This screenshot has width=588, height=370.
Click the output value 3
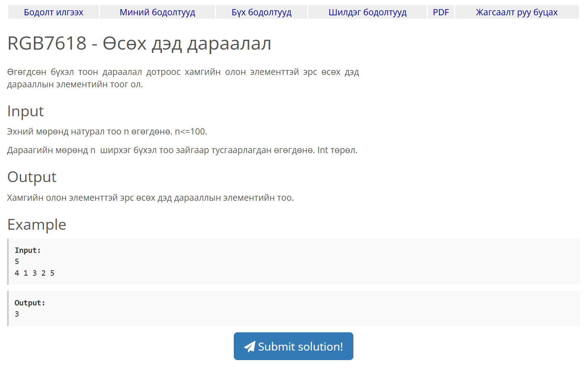(x=17, y=314)
